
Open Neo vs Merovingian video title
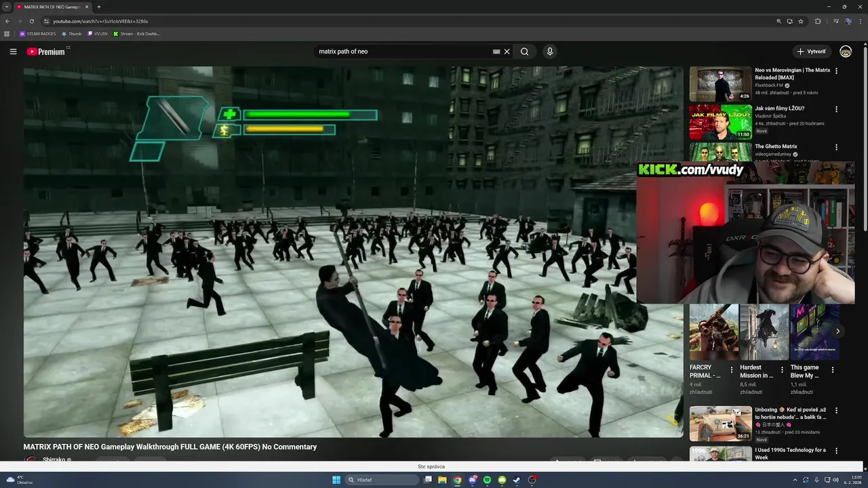[x=792, y=74]
